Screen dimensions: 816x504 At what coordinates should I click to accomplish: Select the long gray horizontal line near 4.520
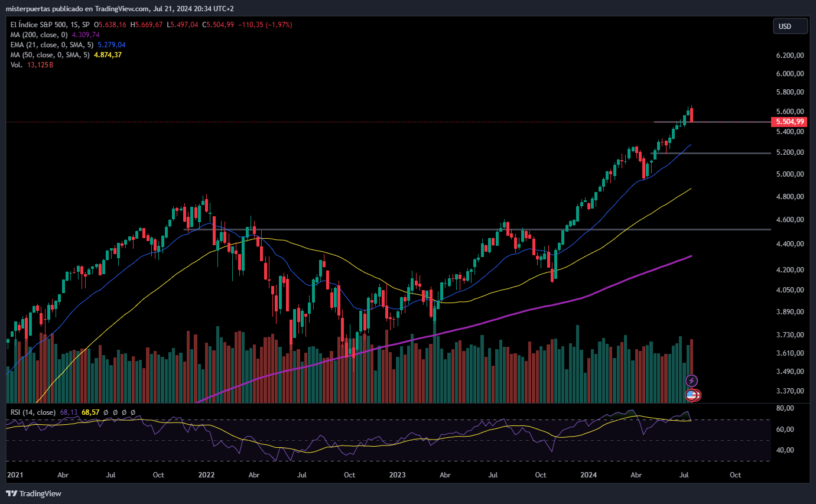477,229
